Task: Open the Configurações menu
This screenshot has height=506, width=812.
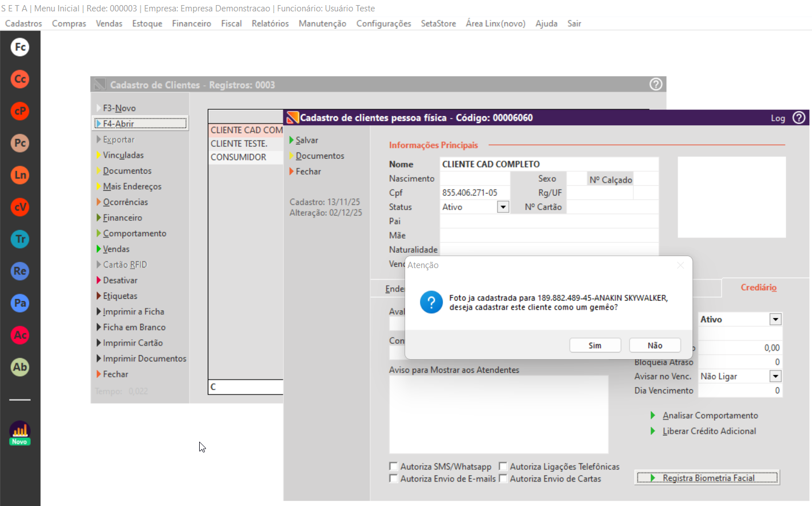Action: (x=384, y=23)
